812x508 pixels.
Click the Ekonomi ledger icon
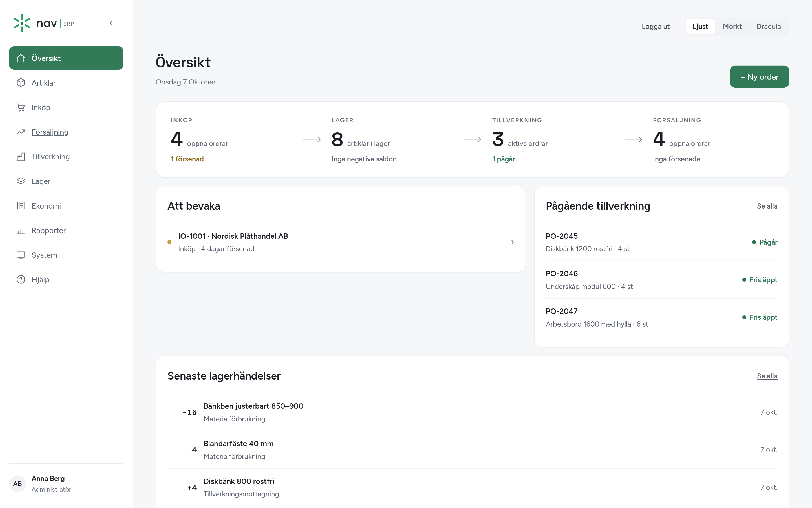click(x=21, y=206)
